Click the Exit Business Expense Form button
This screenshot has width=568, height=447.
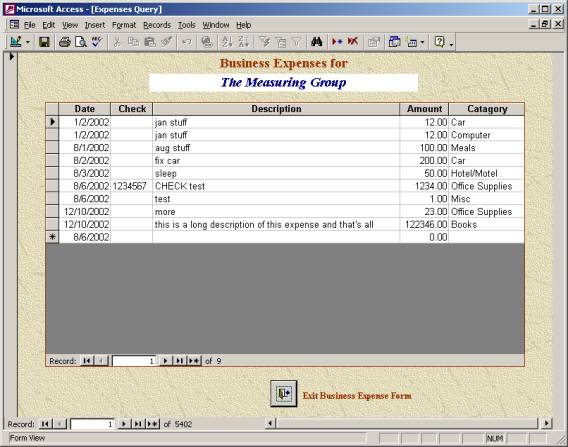pos(283,393)
